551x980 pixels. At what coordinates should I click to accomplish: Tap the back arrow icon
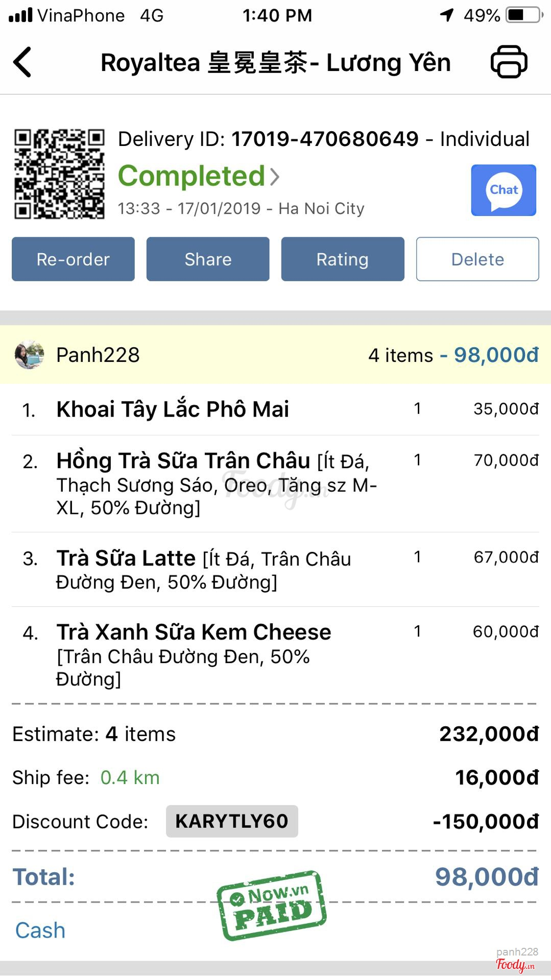(x=22, y=62)
